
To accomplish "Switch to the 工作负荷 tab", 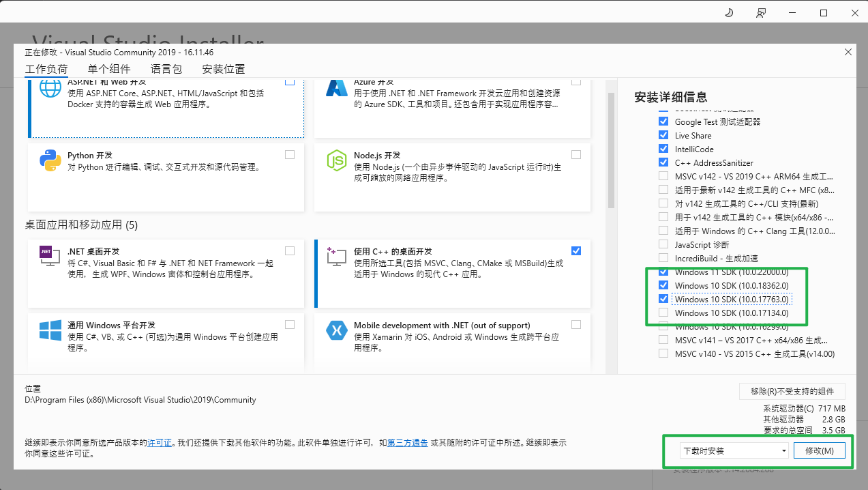I will pyautogui.click(x=46, y=69).
